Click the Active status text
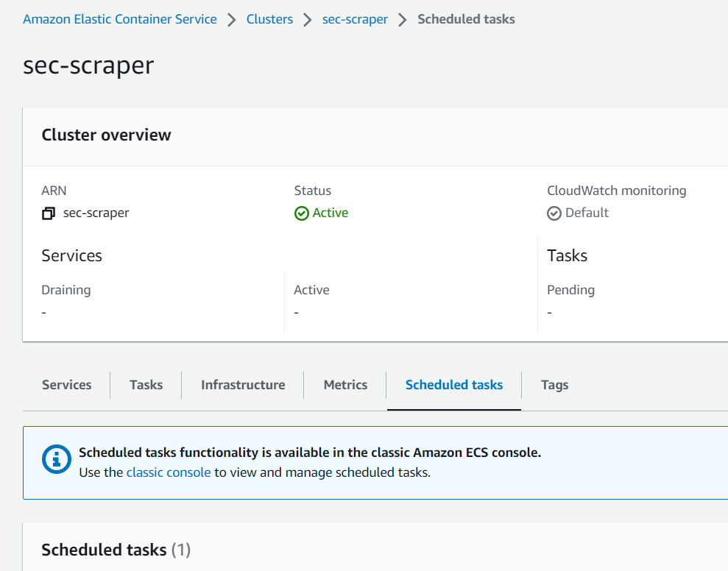Viewport: 728px width, 571px height. (330, 213)
